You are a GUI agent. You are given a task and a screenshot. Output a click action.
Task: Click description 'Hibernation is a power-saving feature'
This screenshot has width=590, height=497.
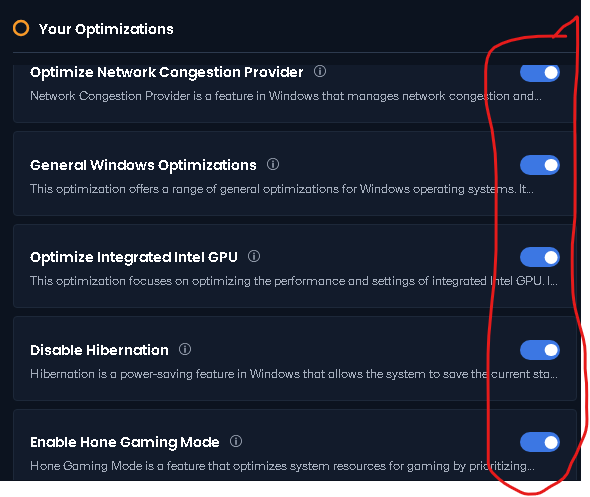[x=294, y=374]
